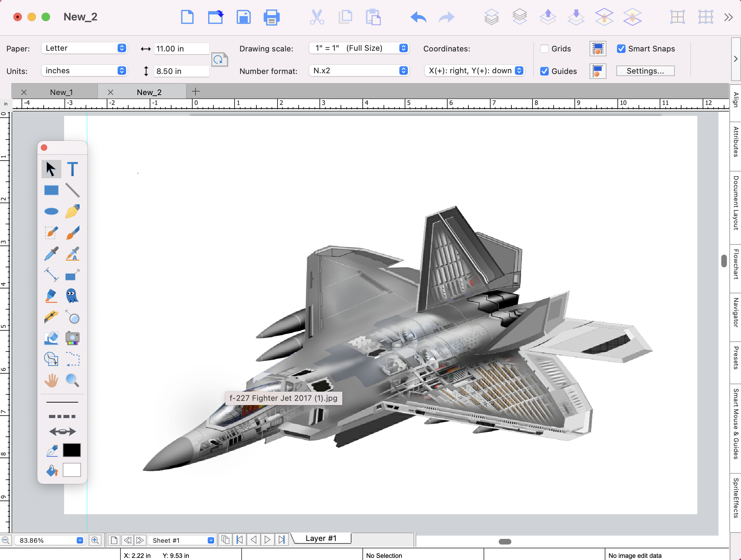Open the Navigator side panel tab
Image resolution: width=741 pixels, height=560 pixels.
point(736,313)
